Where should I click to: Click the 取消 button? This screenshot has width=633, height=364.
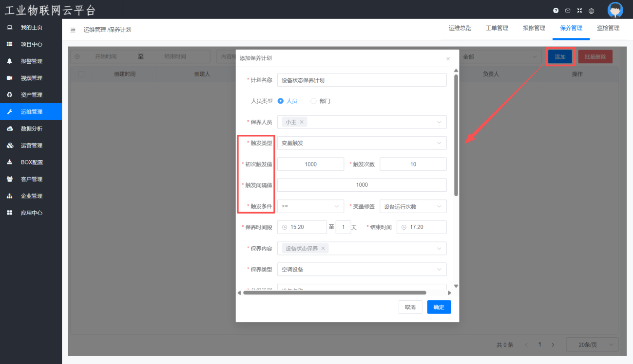pyautogui.click(x=410, y=307)
